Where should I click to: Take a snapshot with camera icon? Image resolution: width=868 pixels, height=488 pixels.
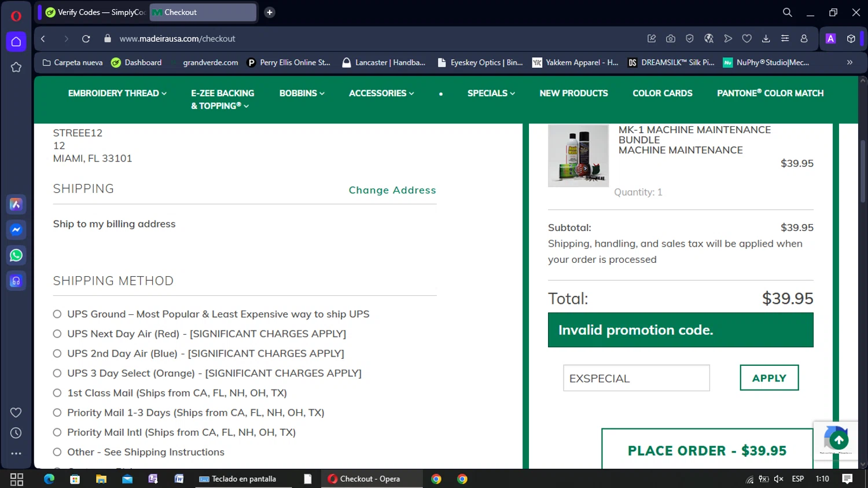click(x=671, y=39)
